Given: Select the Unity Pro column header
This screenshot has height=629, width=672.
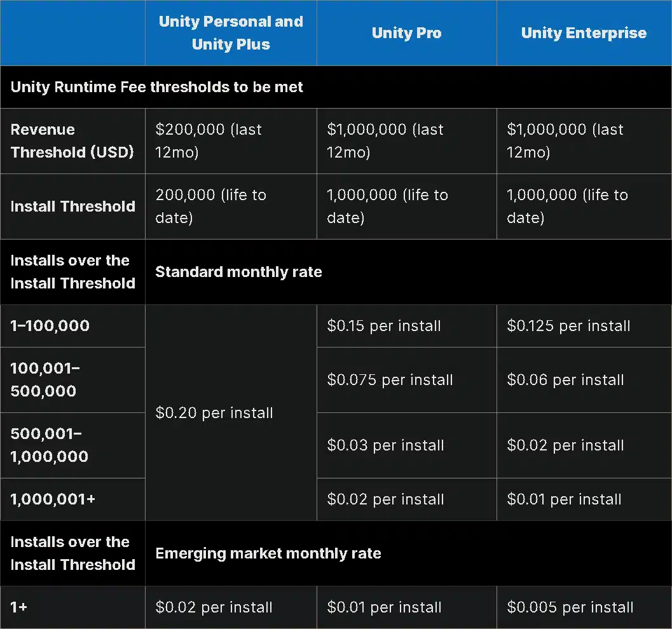Looking at the screenshot, I should pos(407,33).
